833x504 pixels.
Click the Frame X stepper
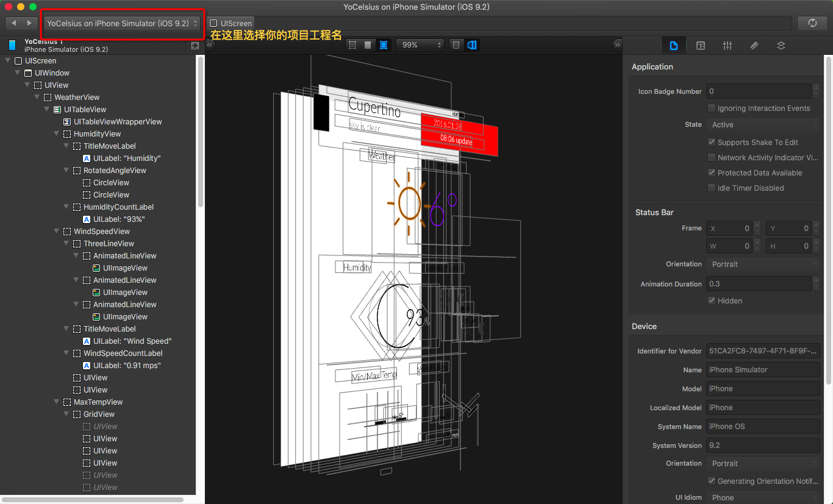tap(757, 229)
